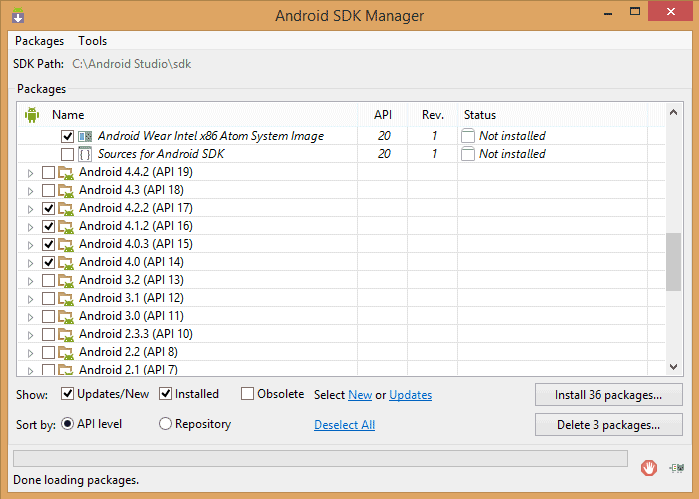699x499 pixels.
Task: Click the status icon for Android Wear image row
Action: click(468, 136)
